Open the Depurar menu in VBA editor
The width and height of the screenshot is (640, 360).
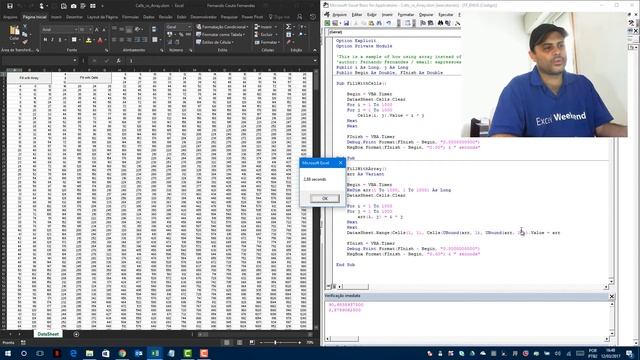(426, 15)
